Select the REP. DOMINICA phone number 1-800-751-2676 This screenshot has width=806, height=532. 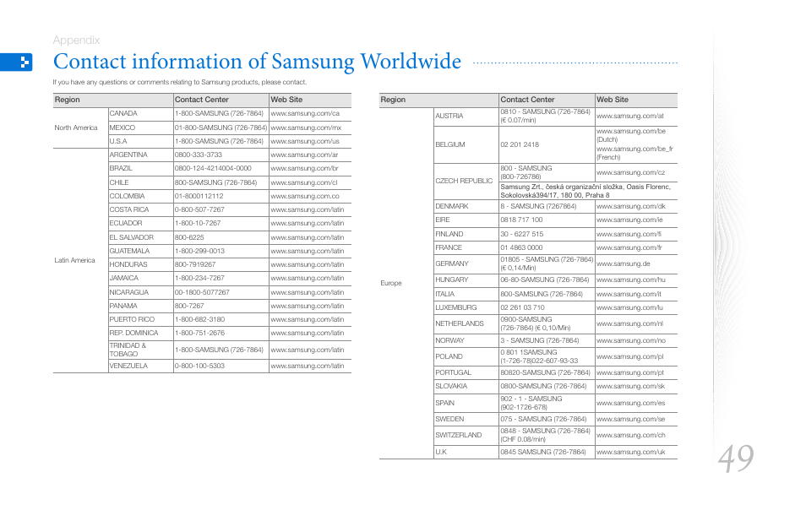[x=199, y=333]
